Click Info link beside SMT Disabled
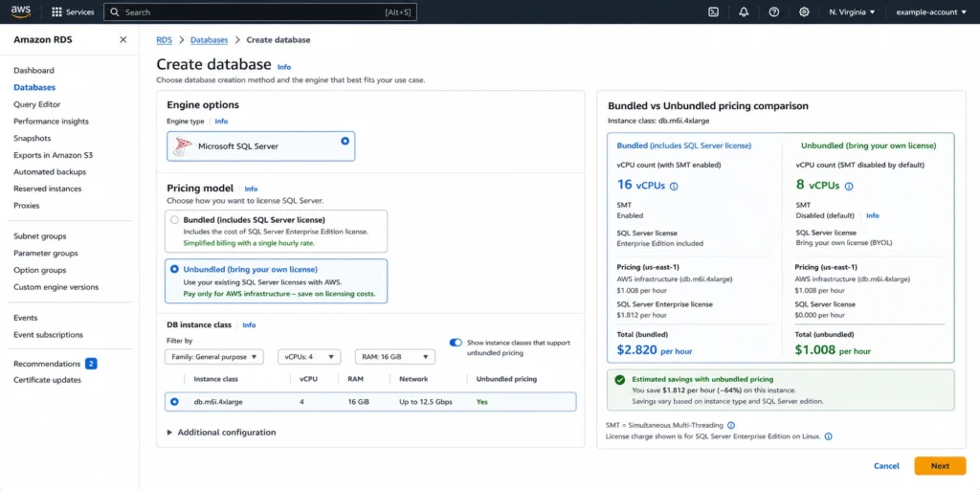 coord(873,215)
